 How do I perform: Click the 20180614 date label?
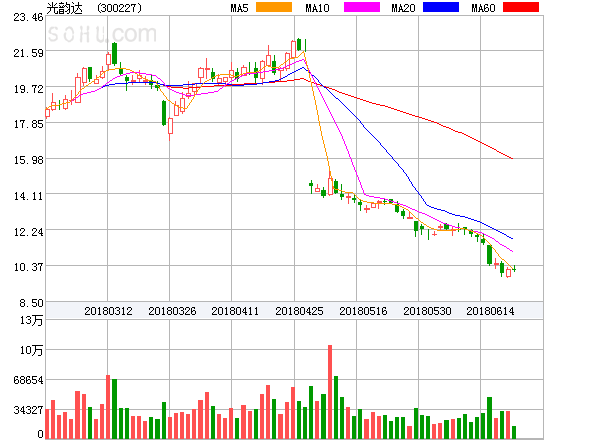[490, 311]
